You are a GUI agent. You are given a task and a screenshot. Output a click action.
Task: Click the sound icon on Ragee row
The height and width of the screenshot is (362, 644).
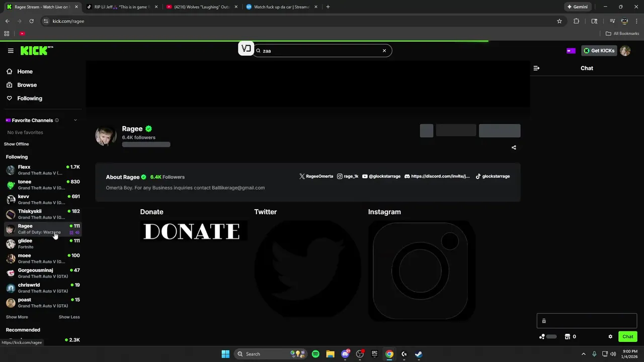click(77, 233)
